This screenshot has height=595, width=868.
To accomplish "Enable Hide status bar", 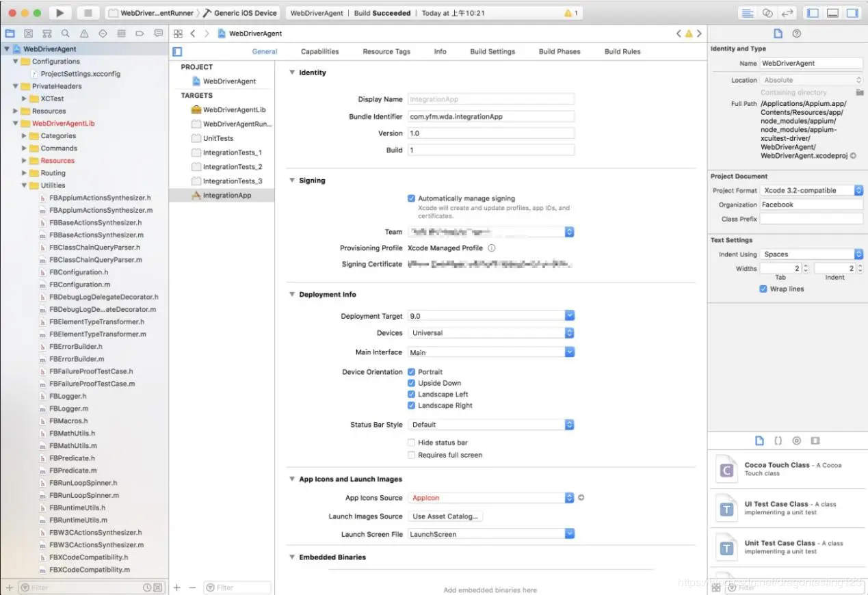I will click(x=411, y=442).
